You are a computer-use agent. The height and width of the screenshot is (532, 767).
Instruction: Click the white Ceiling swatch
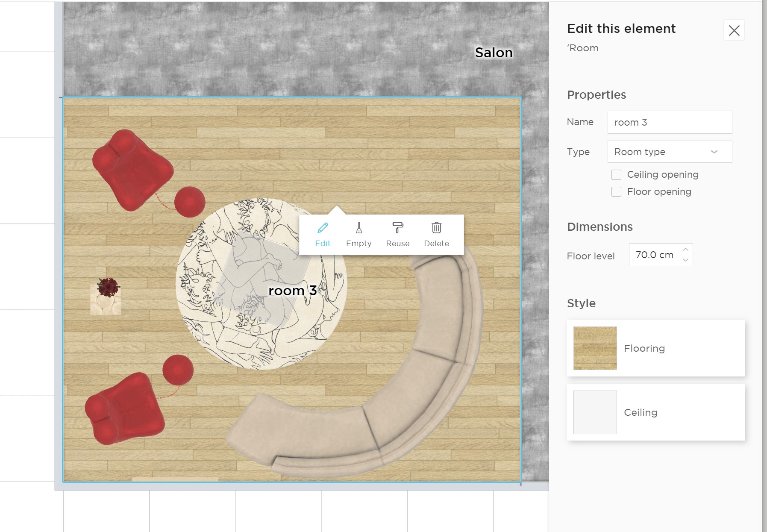tap(595, 412)
